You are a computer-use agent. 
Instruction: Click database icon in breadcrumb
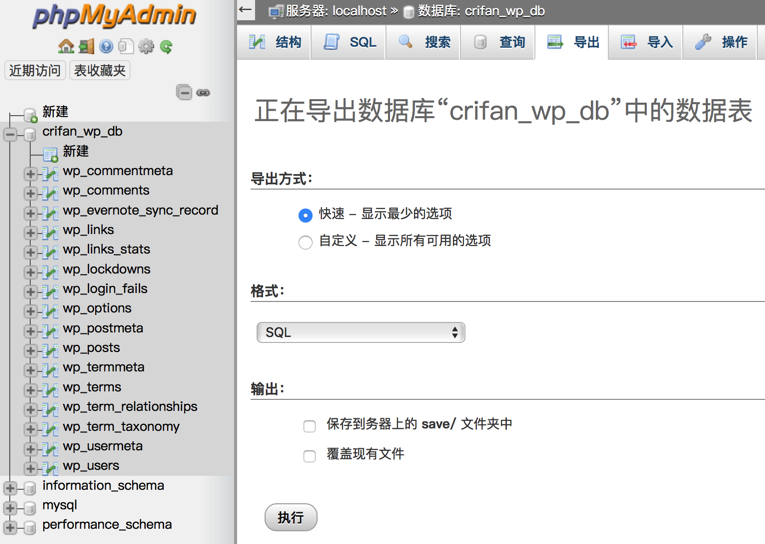tap(409, 12)
